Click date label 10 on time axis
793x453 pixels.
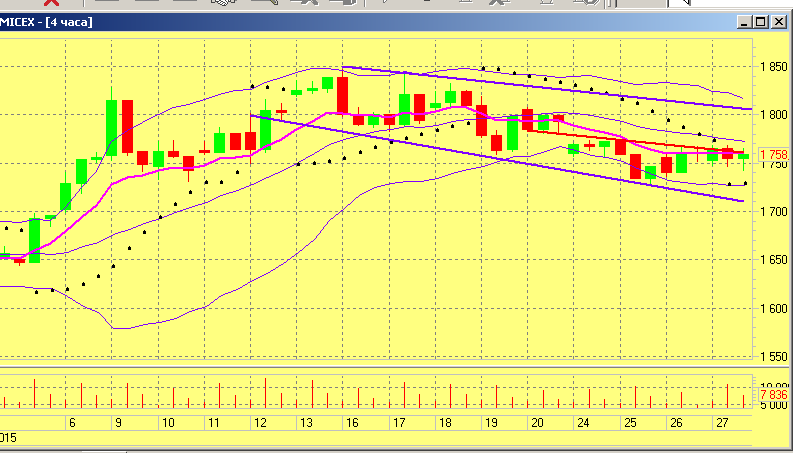click(x=167, y=423)
